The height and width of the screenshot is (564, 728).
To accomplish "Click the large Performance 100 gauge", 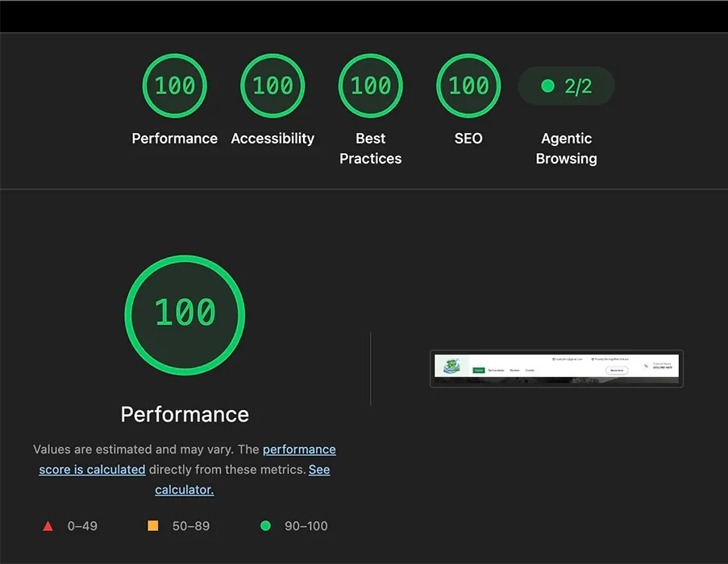I will (x=185, y=315).
